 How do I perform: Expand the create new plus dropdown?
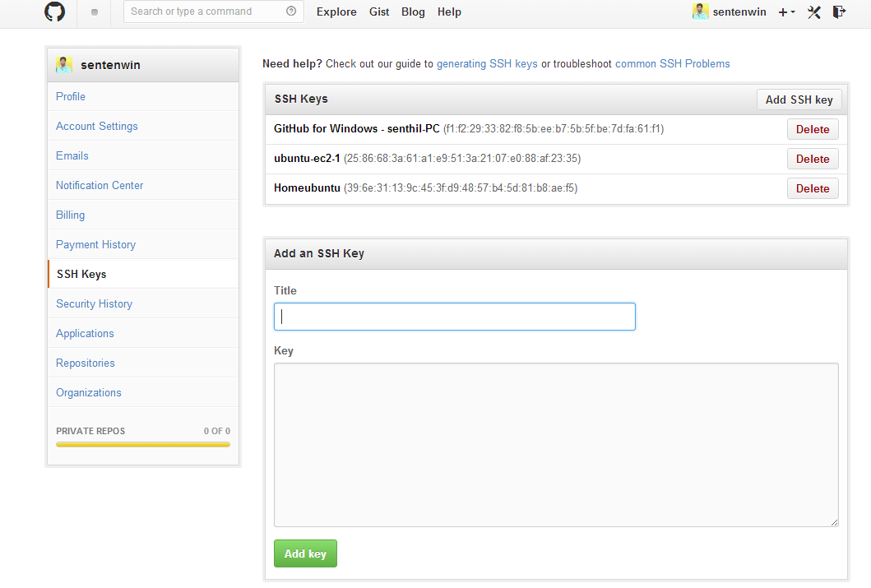click(x=786, y=12)
